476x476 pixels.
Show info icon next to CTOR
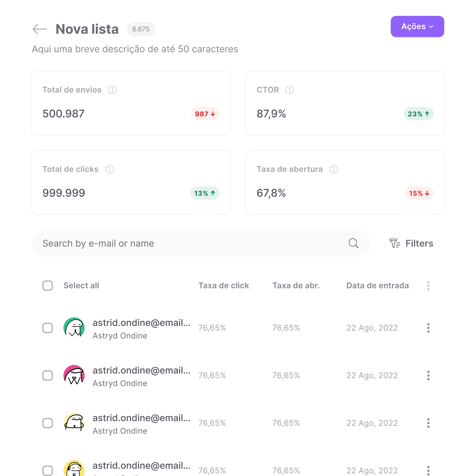[x=290, y=90]
